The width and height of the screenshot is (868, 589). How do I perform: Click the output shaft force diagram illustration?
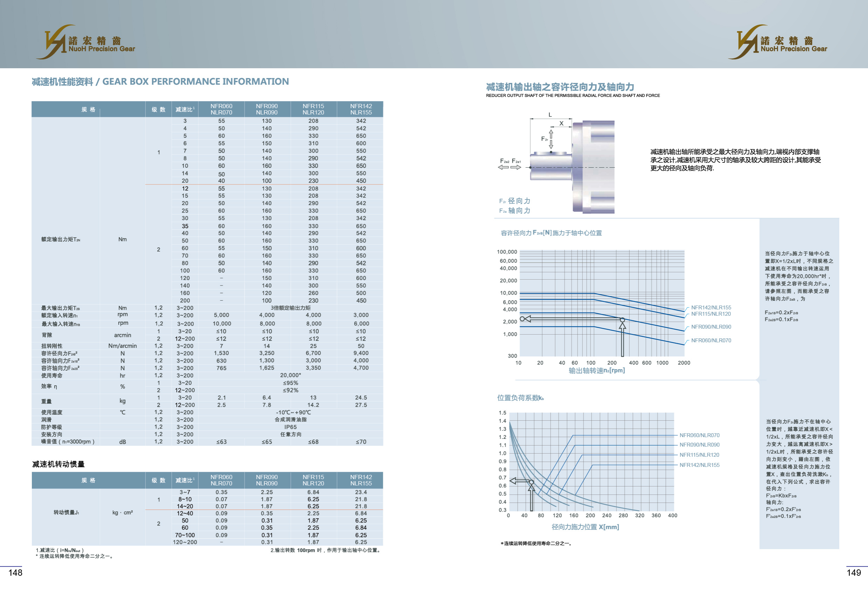(x=556, y=163)
